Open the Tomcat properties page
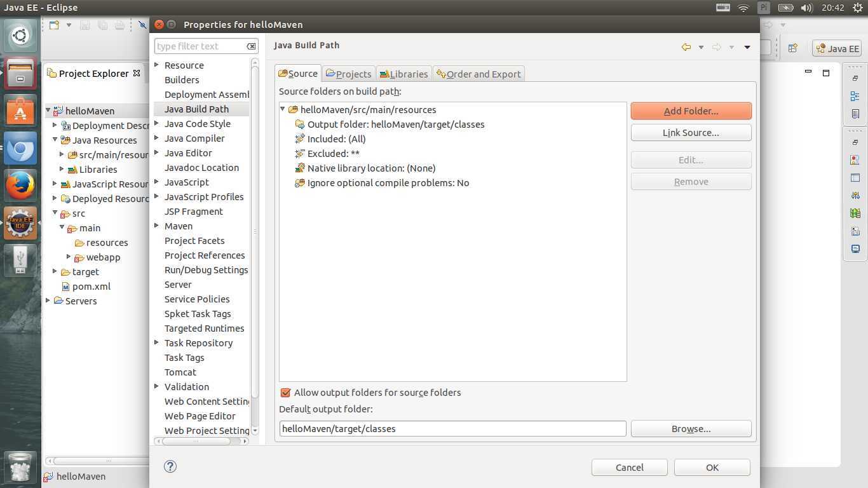The width and height of the screenshot is (868, 488). [180, 372]
